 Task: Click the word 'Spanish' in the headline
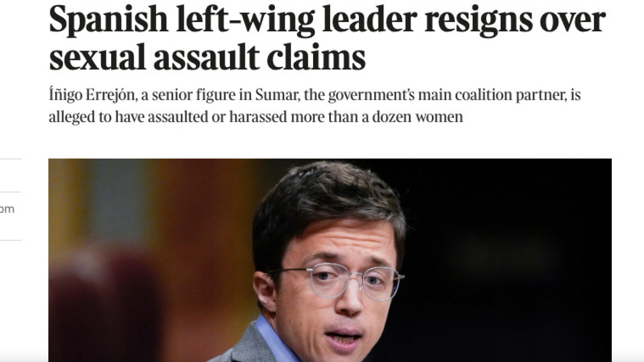108,20
